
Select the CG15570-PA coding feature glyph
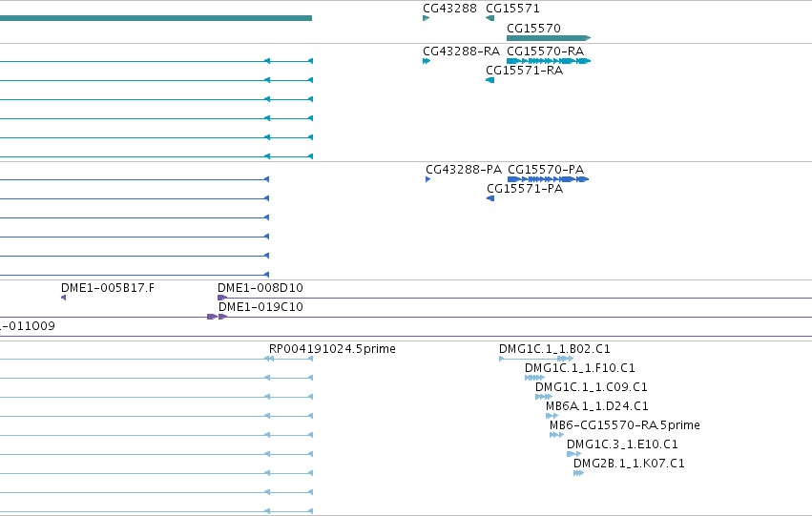pyautogui.click(x=548, y=179)
